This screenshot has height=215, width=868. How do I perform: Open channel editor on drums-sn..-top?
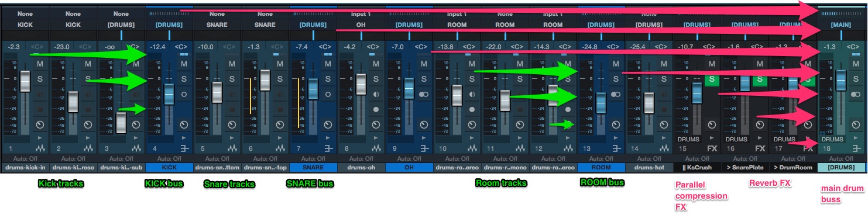pyautogui.click(x=280, y=124)
